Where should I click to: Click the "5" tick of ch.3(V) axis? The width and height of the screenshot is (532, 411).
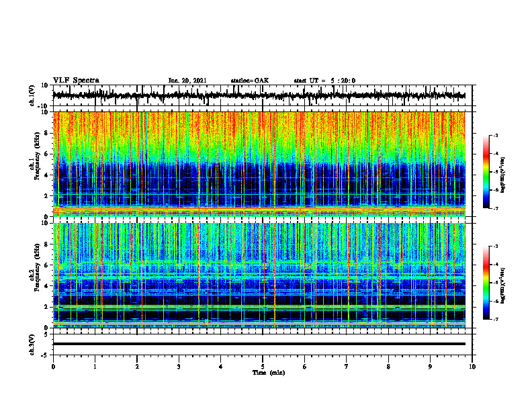pyautogui.click(x=47, y=334)
